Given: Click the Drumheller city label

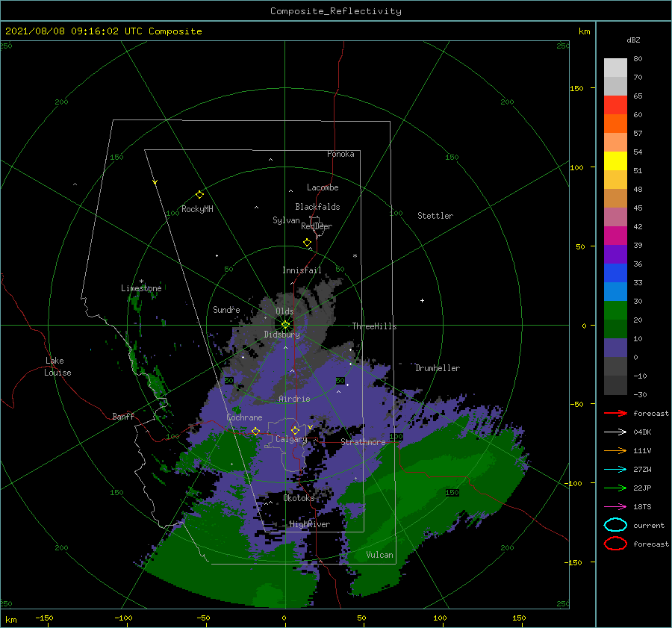Looking at the screenshot, I should pyautogui.click(x=438, y=368).
